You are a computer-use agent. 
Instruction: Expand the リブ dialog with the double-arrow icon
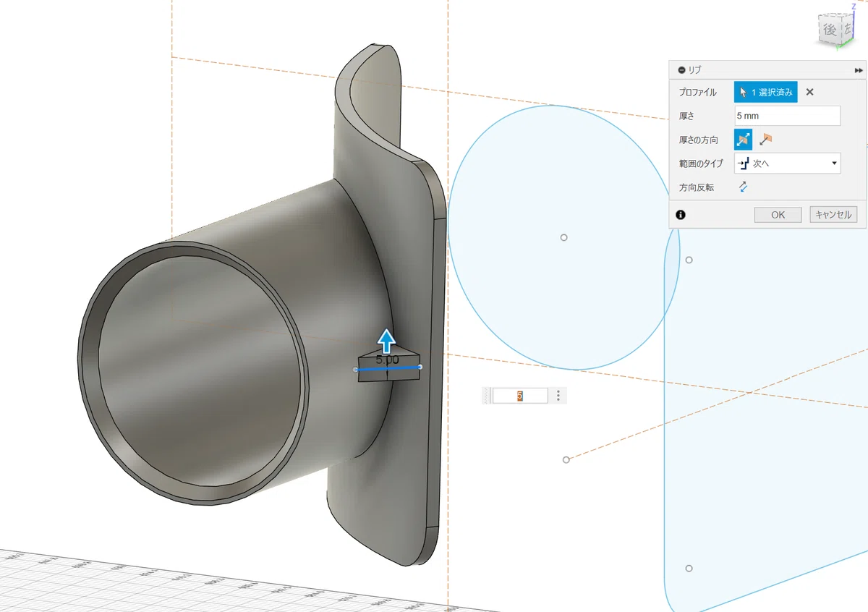pos(859,70)
